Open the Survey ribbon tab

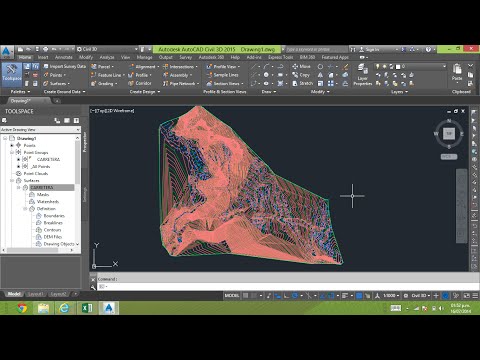click(185, 57)
